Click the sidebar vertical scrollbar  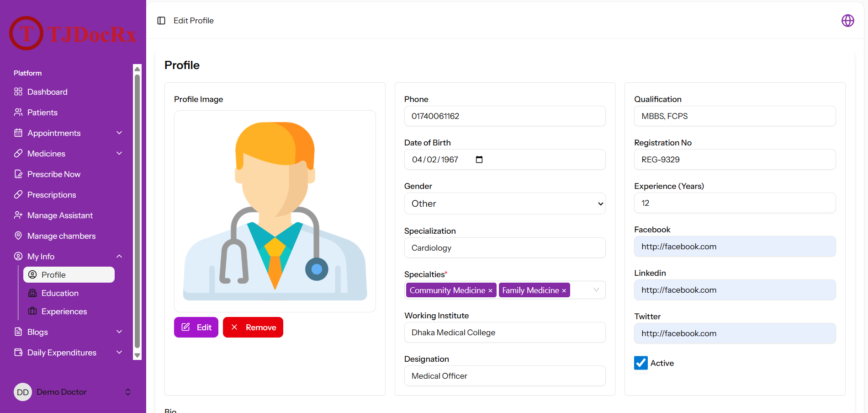pyautogui.click(x=137, y=211)
